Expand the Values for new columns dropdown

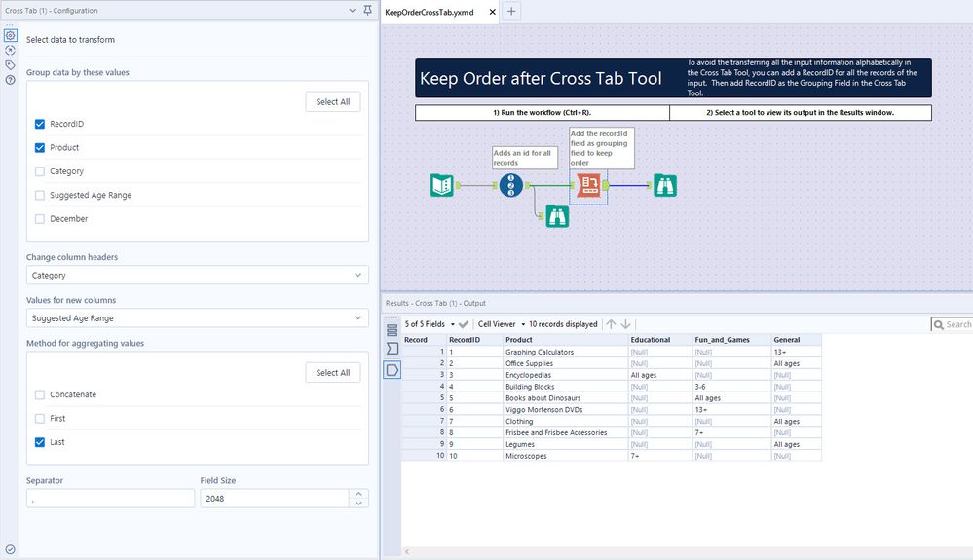pos(197,318)
